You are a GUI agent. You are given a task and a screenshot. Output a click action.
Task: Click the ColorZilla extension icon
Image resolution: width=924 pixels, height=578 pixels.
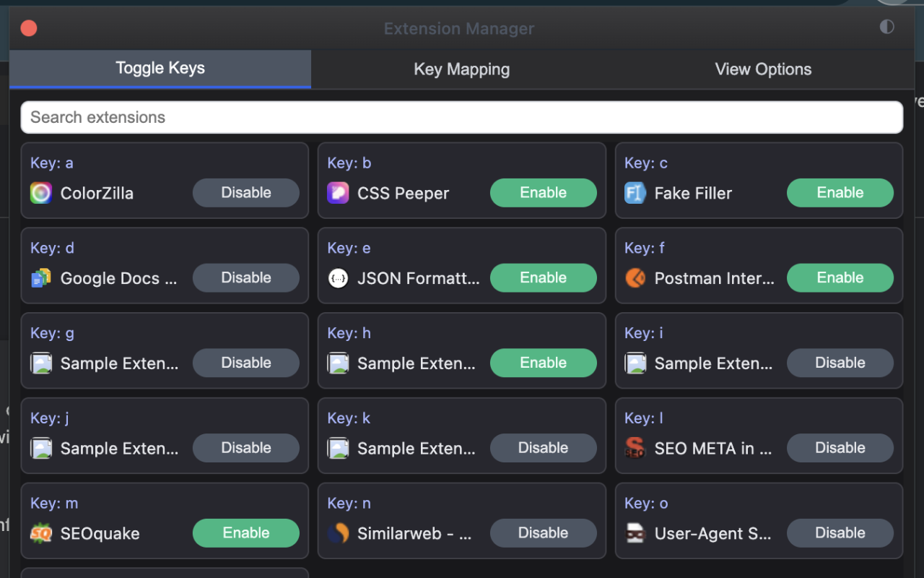(41, 193)
